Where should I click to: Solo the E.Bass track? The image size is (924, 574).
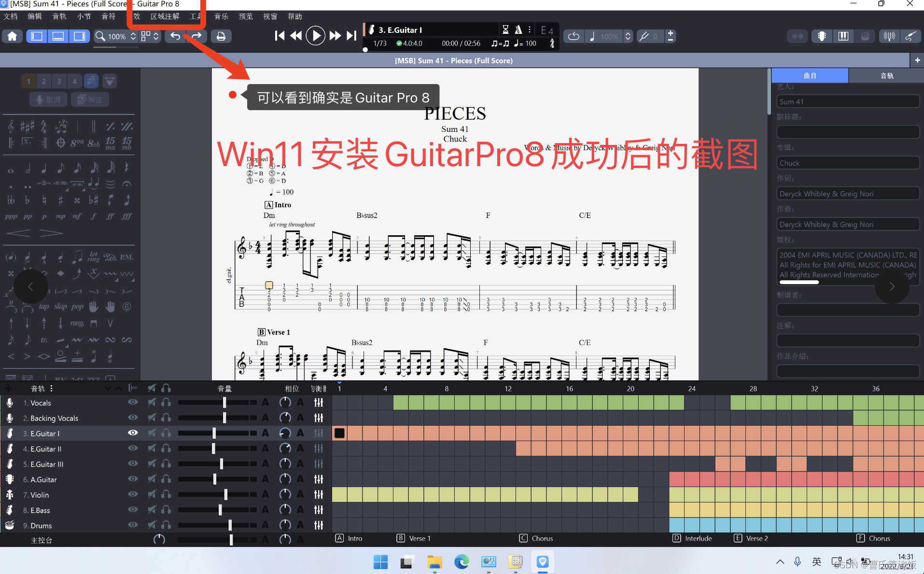(x=166, y=510)
